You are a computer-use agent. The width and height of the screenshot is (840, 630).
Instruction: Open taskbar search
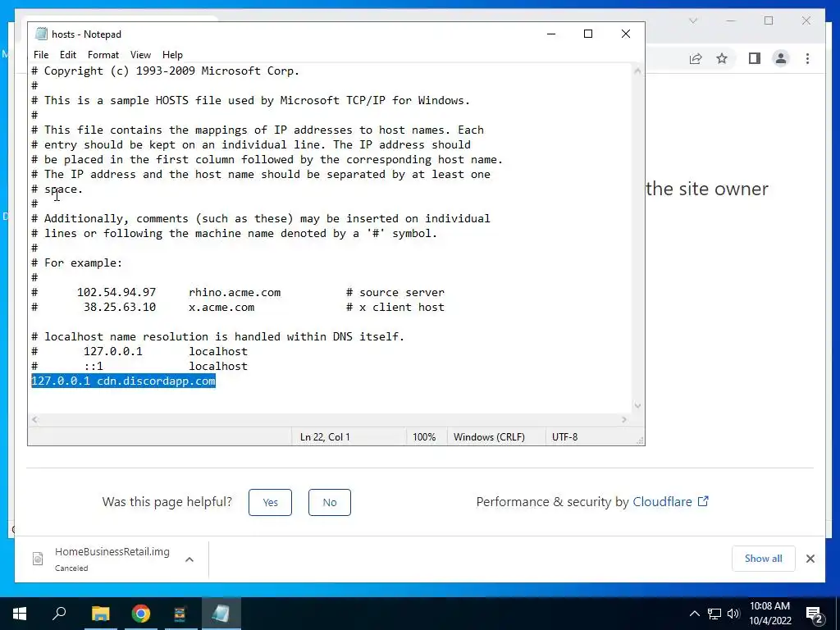59,614
